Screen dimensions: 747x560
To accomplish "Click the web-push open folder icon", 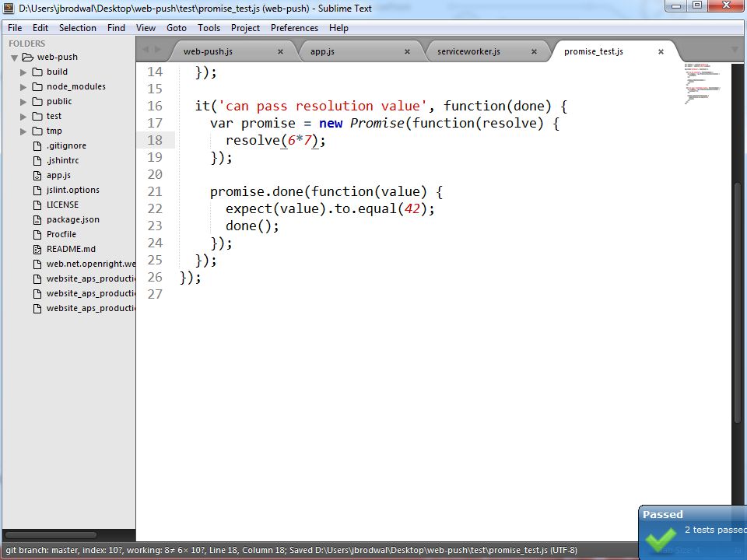I will click(x=28, y=57).
